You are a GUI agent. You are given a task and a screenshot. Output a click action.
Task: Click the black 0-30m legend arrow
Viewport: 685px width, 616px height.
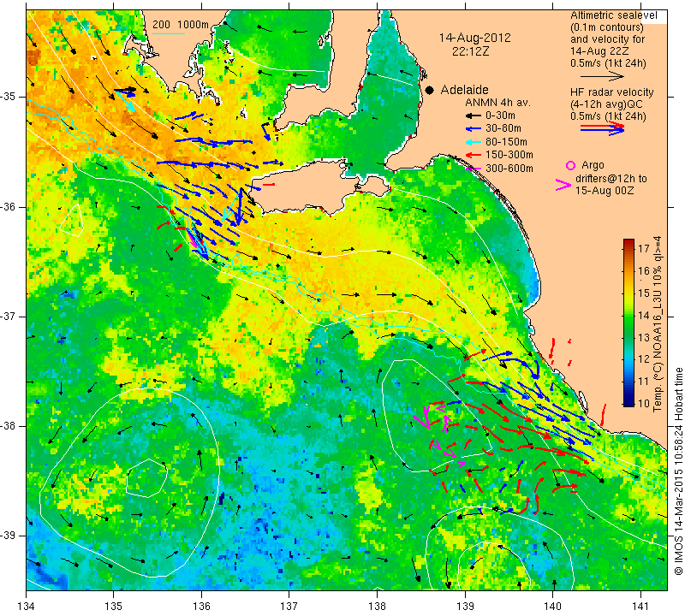click(x=473, y=115)
